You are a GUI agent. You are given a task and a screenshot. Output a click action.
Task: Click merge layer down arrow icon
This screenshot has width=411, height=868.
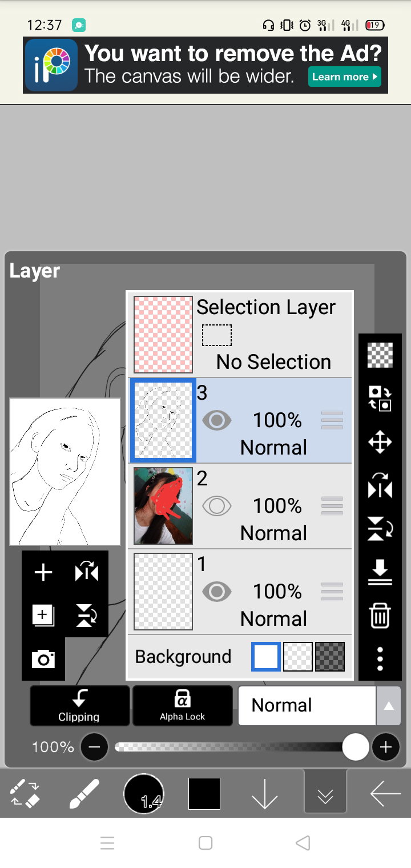click(x=380, y=572)
